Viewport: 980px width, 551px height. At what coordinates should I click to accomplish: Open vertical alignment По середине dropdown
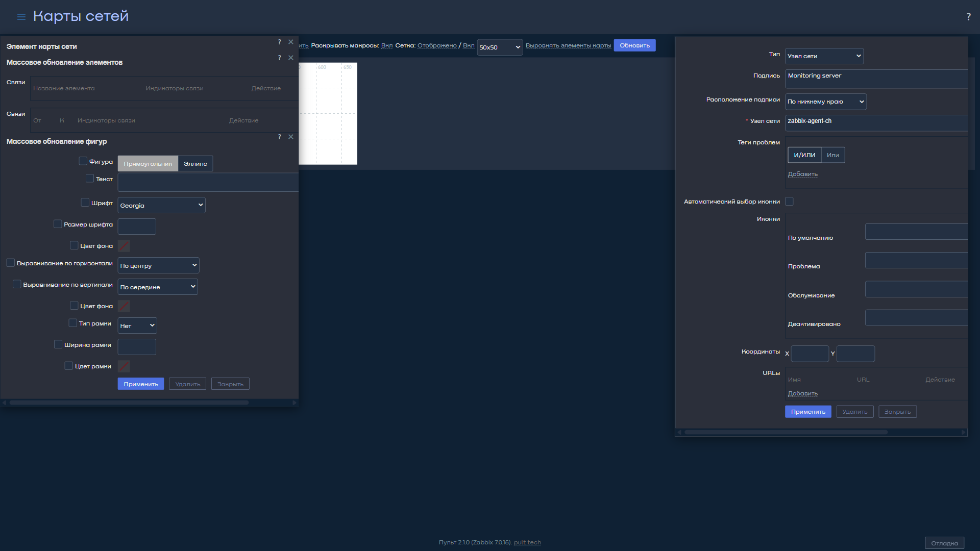(158, 287)
